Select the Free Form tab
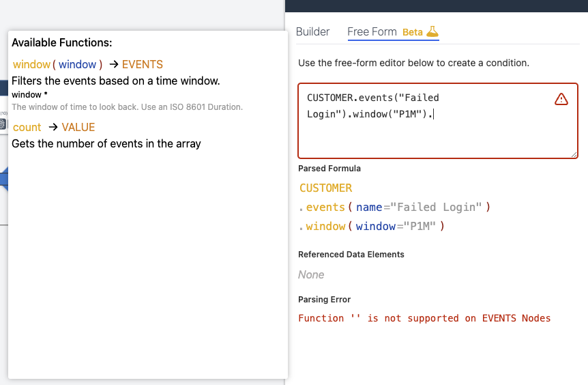This screenshot has height=385, width=588. [x=372, y=31]
